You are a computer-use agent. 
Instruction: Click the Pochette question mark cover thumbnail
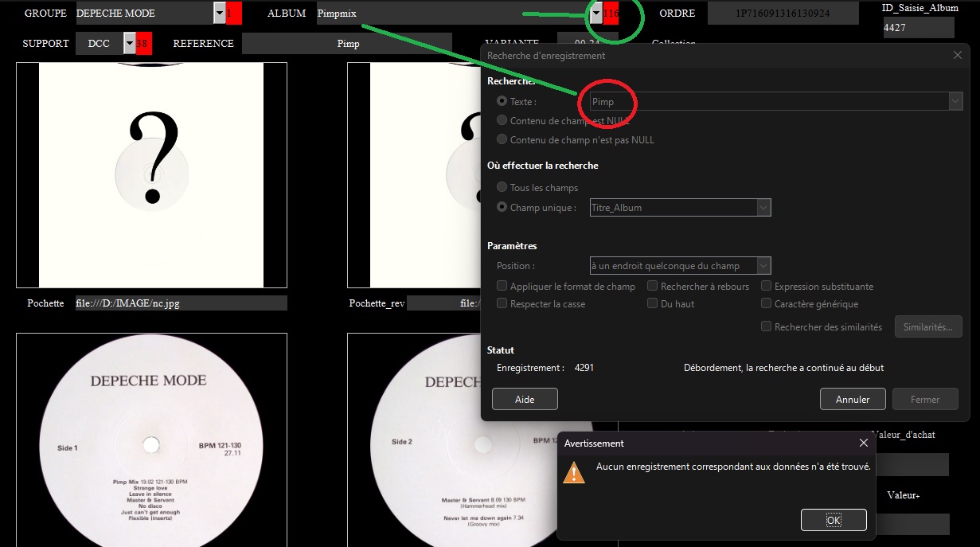pyautogui.click(x=151, y=175)
